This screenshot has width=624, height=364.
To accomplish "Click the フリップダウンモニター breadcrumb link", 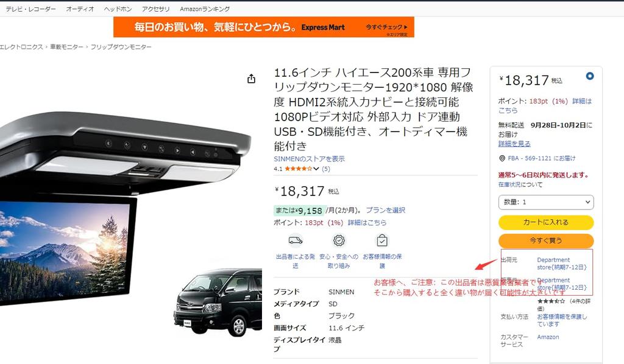I will 121,47.
